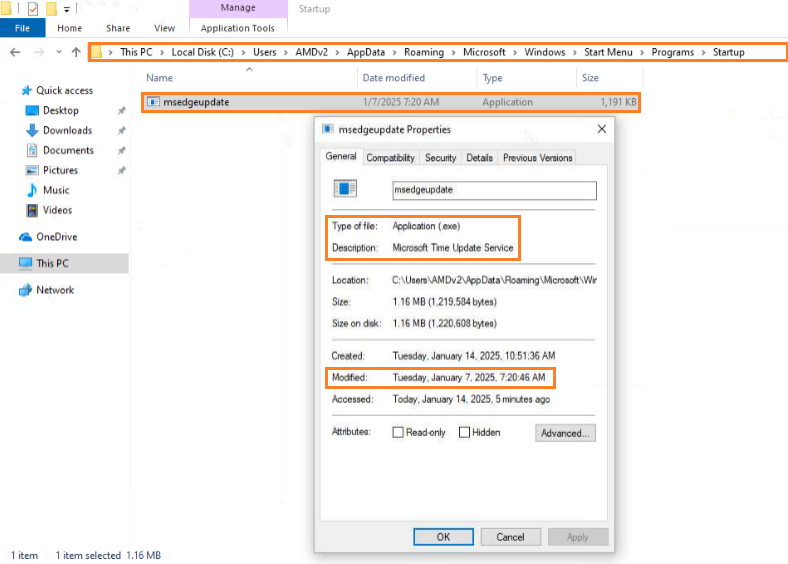
Task: Open the File menu
Action: click(x=23, y=28)
